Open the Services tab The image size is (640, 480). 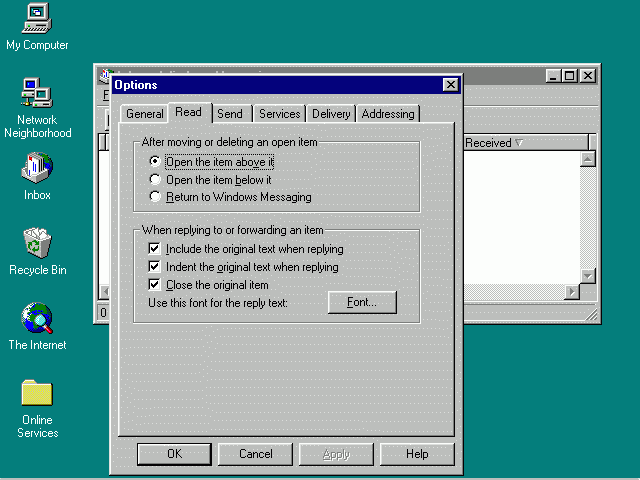280,114
